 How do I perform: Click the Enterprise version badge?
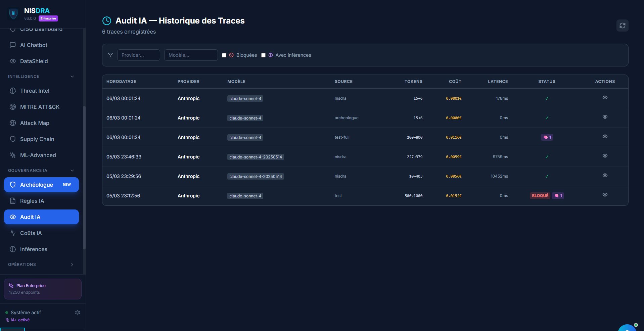48,18
